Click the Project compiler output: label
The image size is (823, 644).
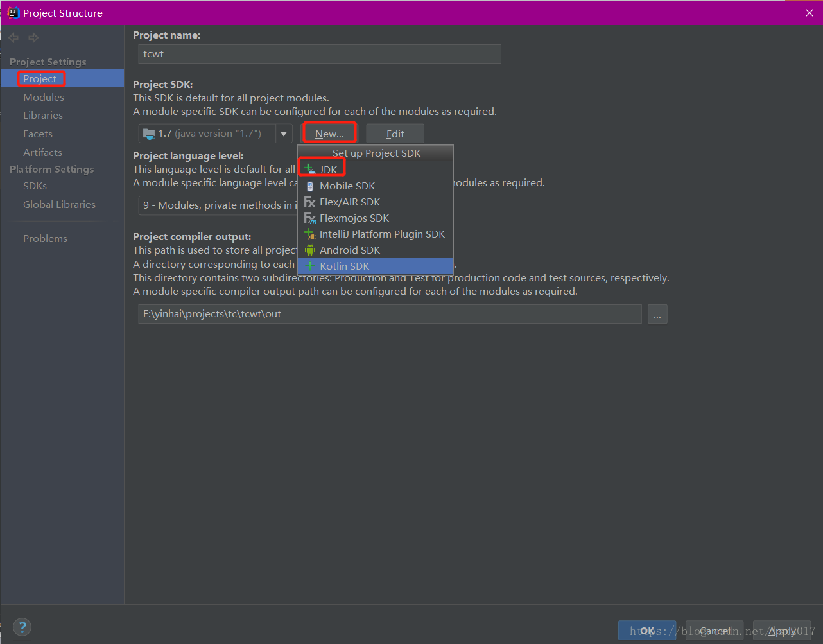click(x=192, y=236)
